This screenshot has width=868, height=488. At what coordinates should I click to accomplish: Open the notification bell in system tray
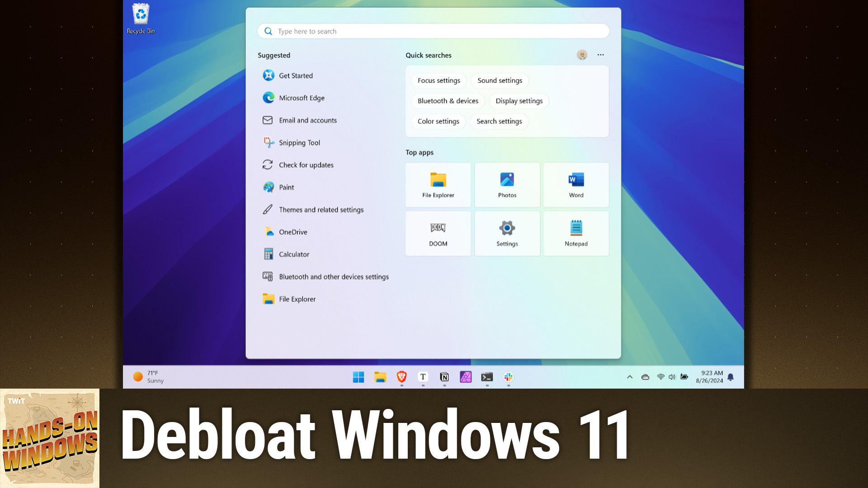click(x=731, y=377)
